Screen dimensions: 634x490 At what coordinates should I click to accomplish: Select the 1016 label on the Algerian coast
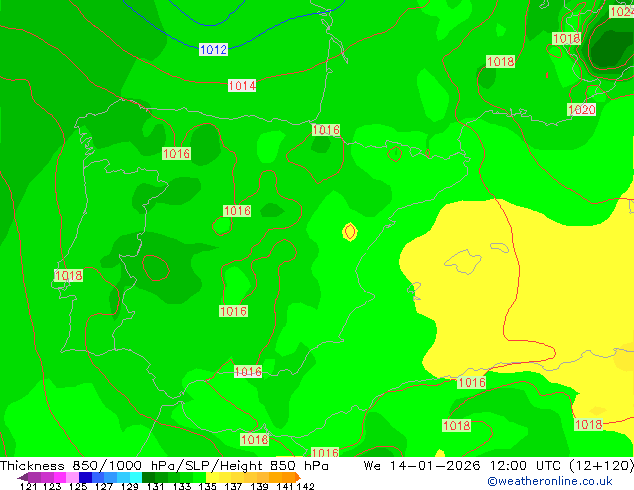(x=471, y=382)
